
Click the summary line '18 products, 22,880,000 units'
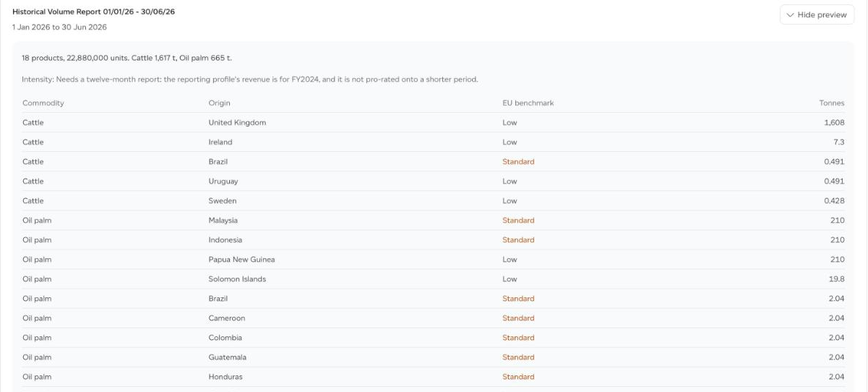[x=127, y=58]
